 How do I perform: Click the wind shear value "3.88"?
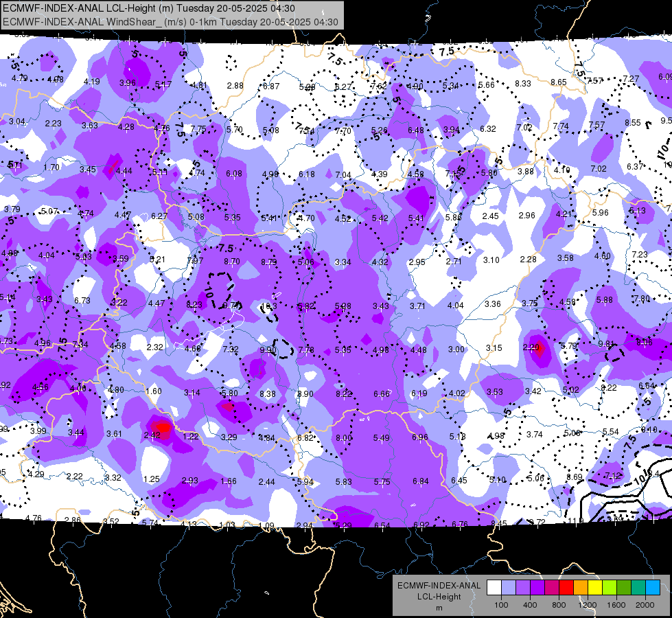526,172
